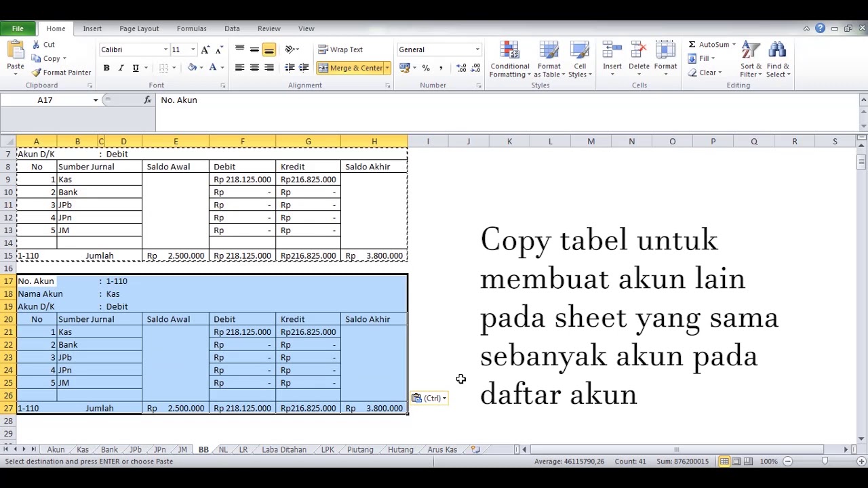Screen dimensions: 868x488
Task: Toggle Wrap Text
Action: tap(341, 49)
